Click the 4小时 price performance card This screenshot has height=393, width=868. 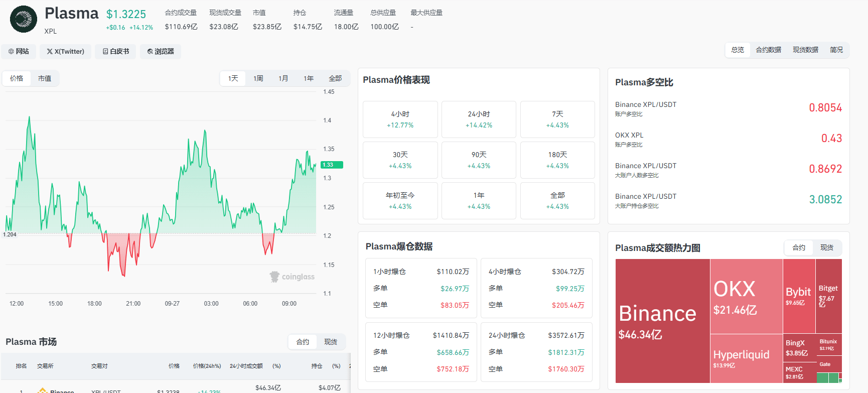pos(400,119)
